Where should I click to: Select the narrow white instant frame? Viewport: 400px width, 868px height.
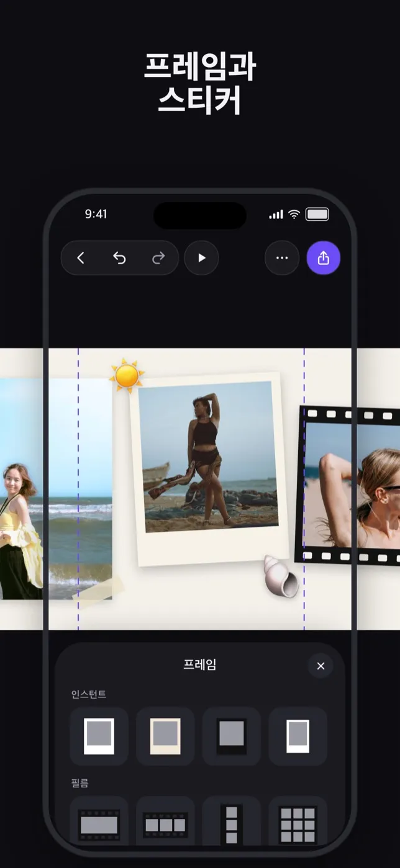[x=298, y=736]
